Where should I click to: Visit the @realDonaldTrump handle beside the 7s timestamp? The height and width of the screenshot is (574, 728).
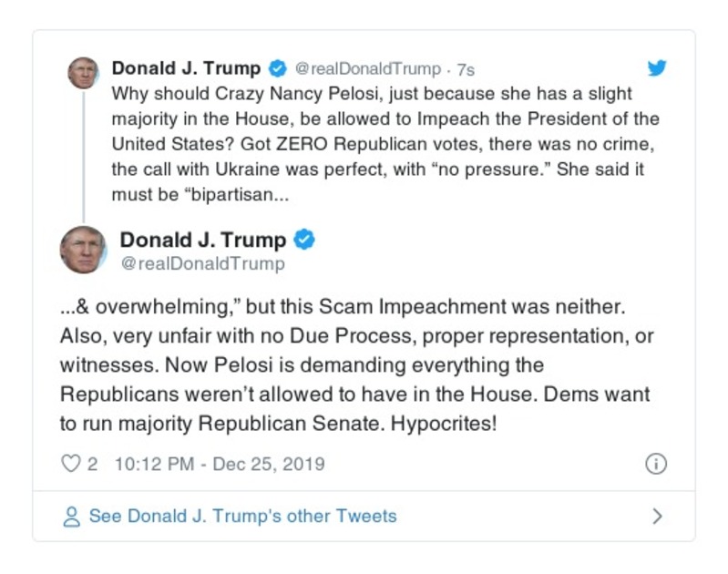(x=368, y=69)
